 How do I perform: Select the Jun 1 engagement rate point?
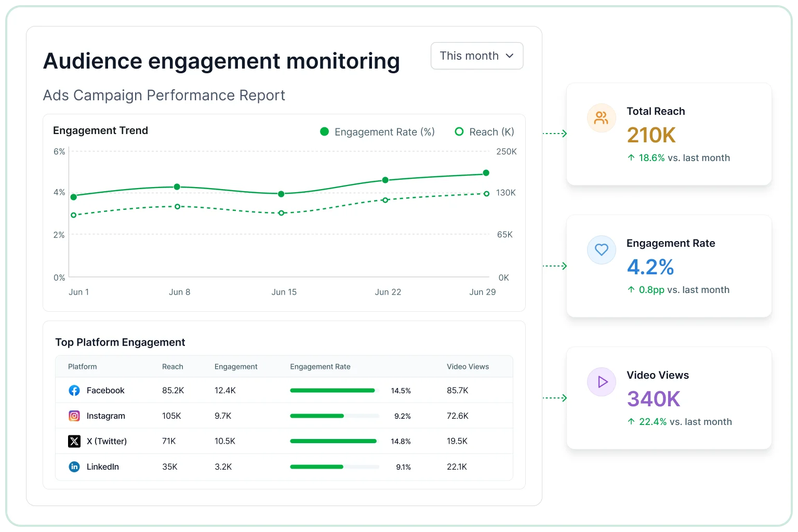[x=74, y=197]
